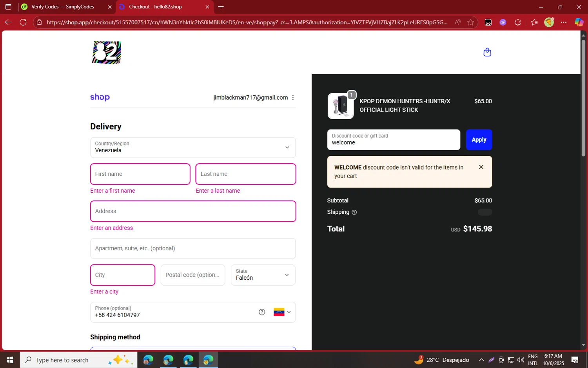The width and height of the screenshot is (588, 368).
Task: Expand the Country/Region dropdown
Action: (193, 148)
